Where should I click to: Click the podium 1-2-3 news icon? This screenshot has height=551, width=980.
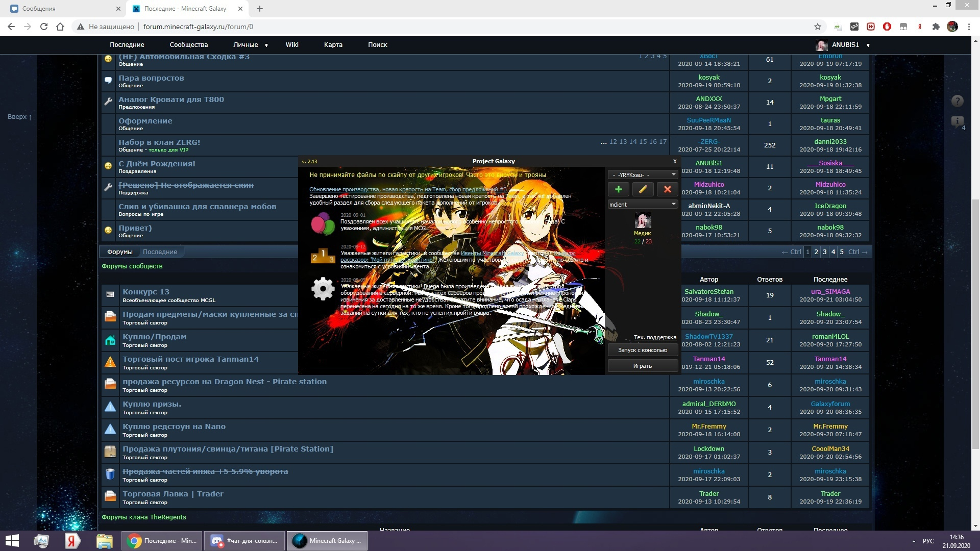point(323,256)
